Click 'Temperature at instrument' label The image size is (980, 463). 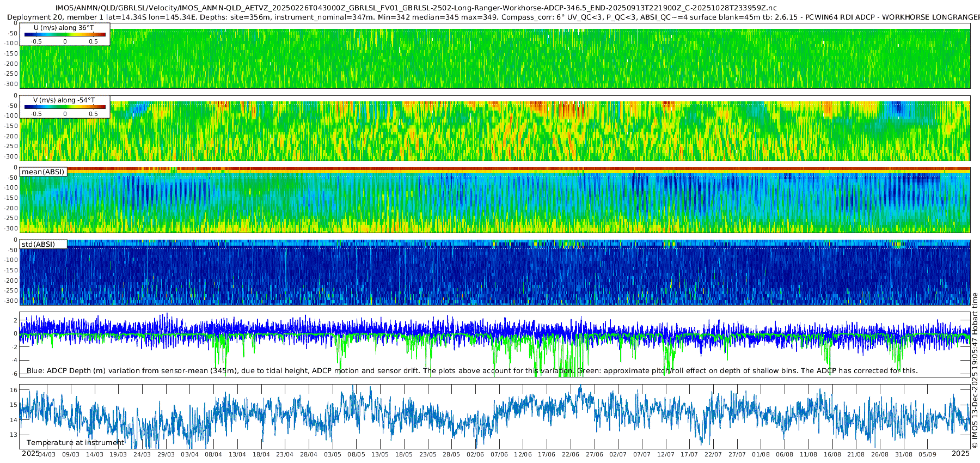(x=76, y=442)
